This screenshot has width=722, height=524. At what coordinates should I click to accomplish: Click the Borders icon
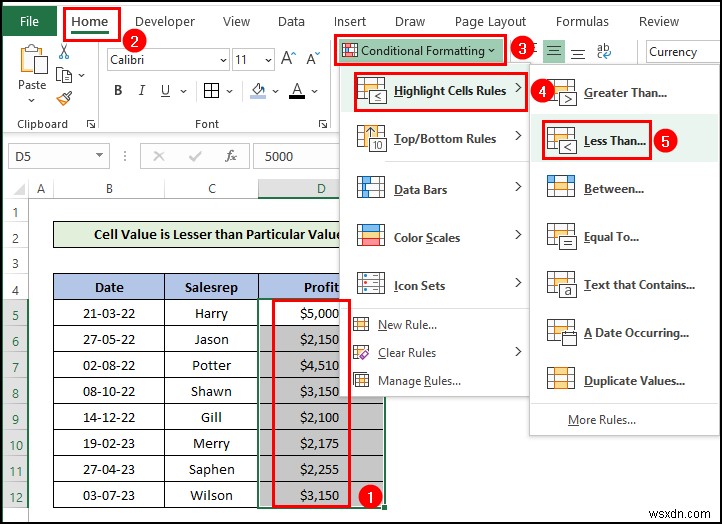[x=211, y=91]
